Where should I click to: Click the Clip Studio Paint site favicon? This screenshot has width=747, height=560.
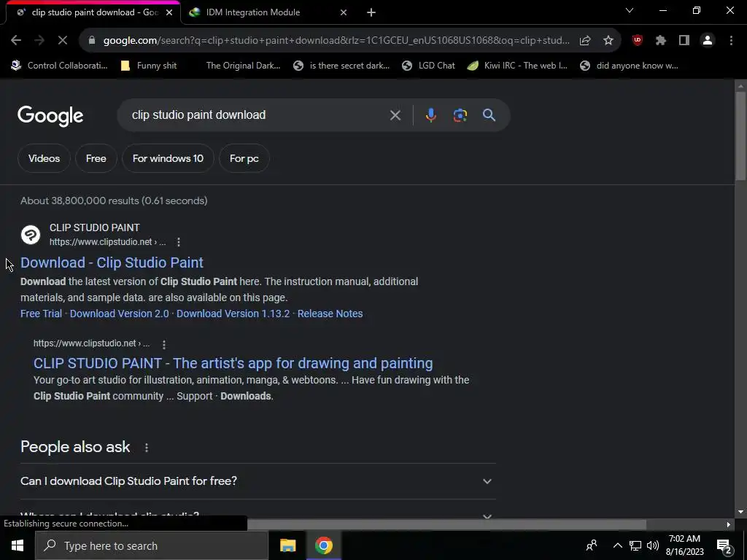pyautogui.click(x=31, y=235)
